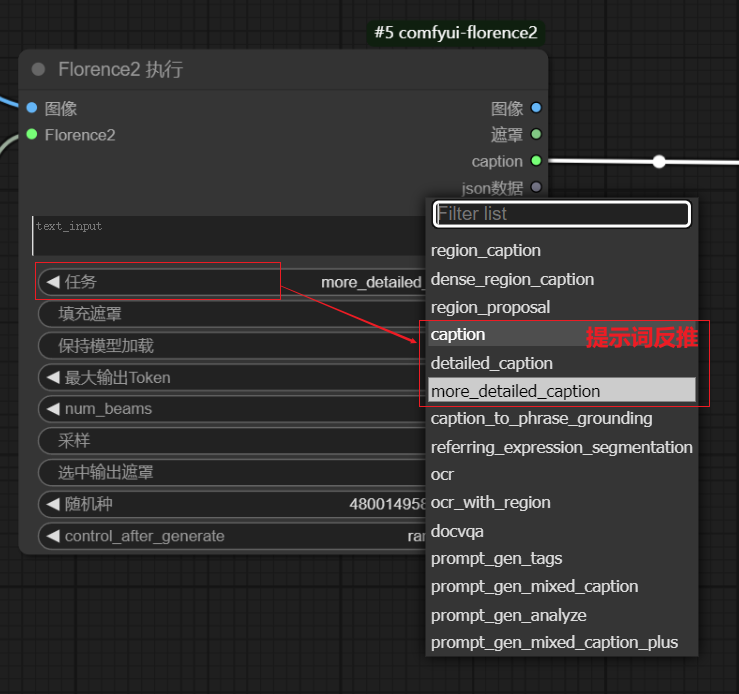Choose region_proposal in the task list
The height and width of the screenshot is (694, 739).
tap(561, 307)
